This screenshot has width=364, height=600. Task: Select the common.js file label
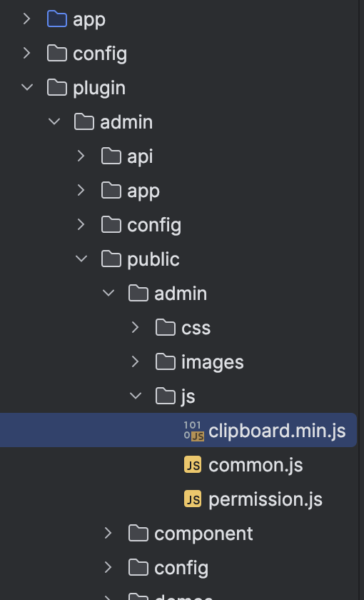click(x=256, y=465)
